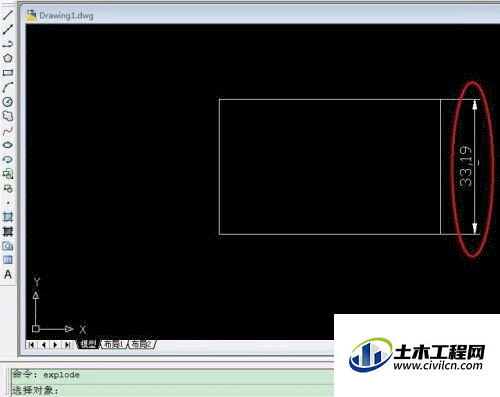The image size is (500, 397).
Task: Select the Ellipse Arc tool
Action: (x=8, y=159)
